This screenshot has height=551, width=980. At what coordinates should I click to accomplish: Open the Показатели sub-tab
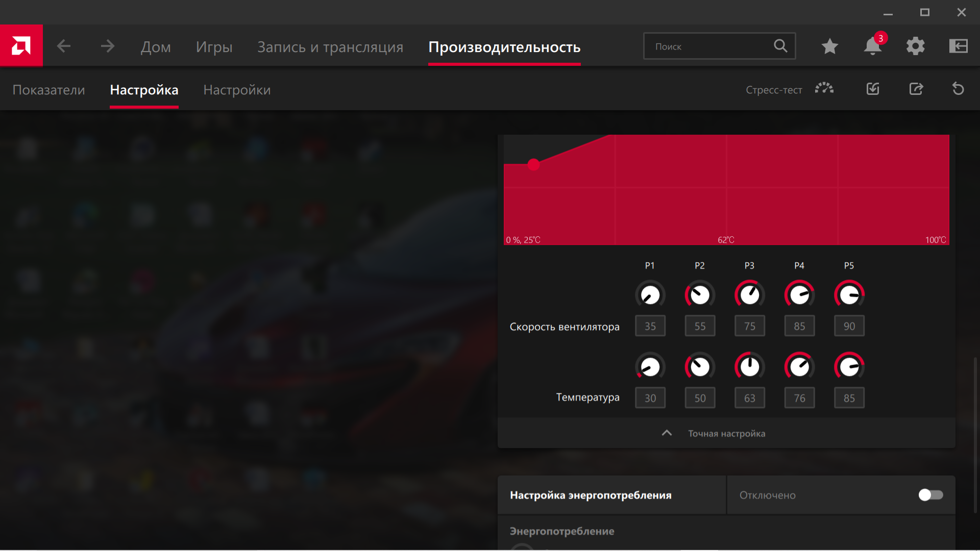click(x=48, y=90)
